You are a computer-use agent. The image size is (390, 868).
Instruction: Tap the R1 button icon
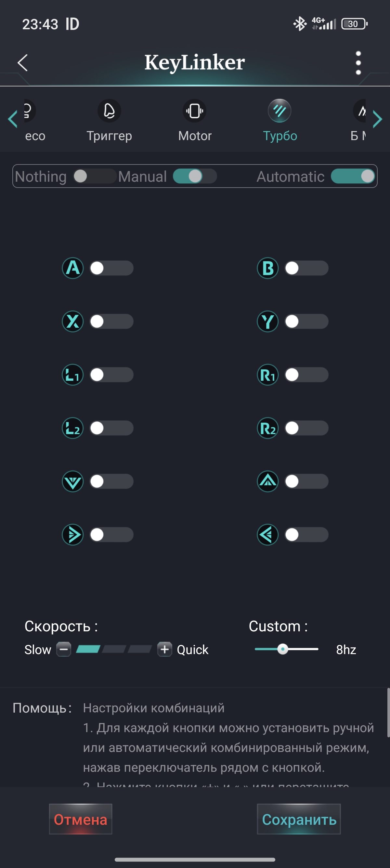(x=267, y=375)
